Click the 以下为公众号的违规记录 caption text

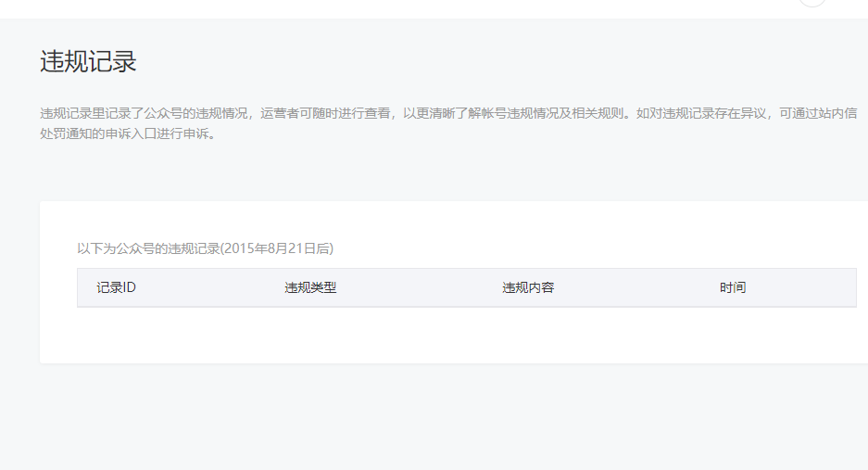pyautogui.click(x=206, y=248)
